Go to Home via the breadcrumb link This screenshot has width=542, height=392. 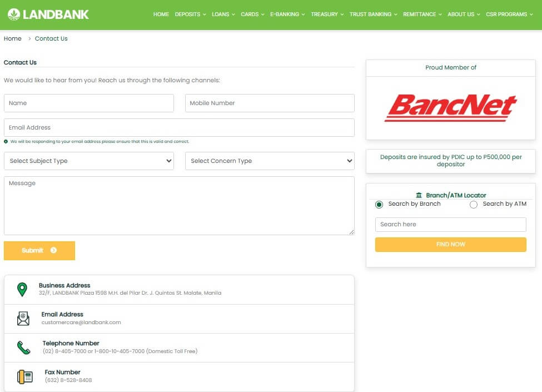point(12,38)
